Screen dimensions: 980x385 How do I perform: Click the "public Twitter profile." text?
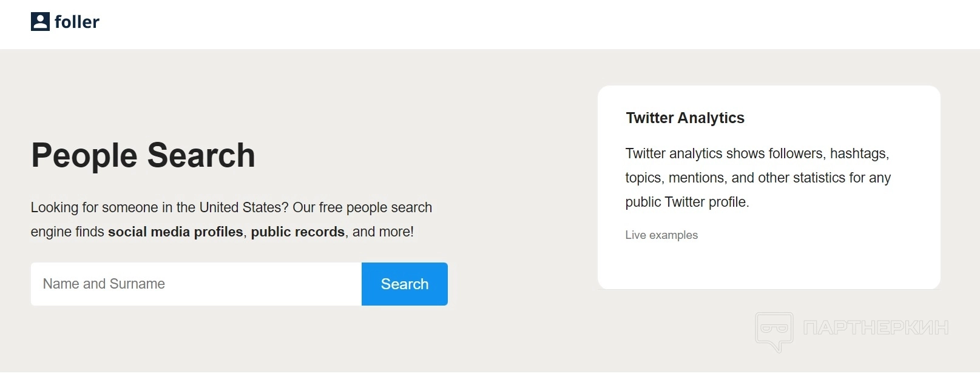pos(687,202)
